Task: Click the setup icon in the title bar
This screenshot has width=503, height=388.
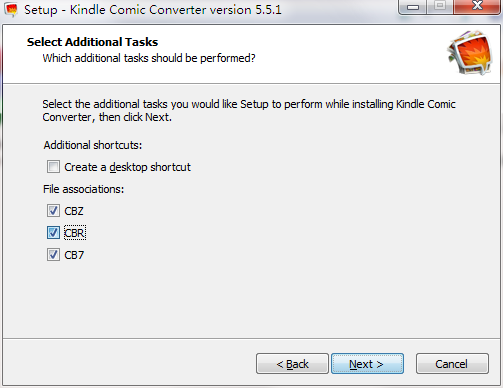Action: pos(10,10)
